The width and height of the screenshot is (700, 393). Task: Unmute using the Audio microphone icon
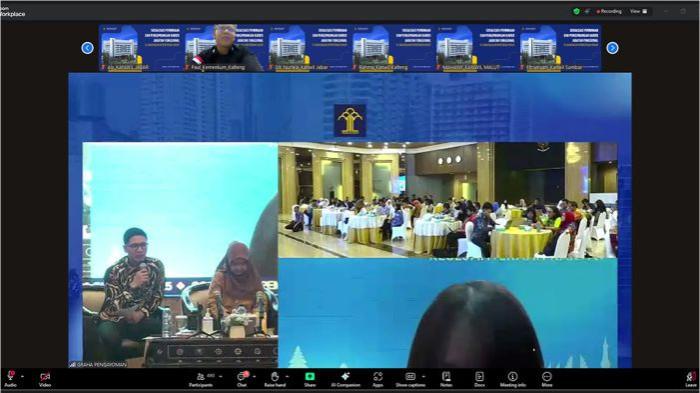[10, 376]
